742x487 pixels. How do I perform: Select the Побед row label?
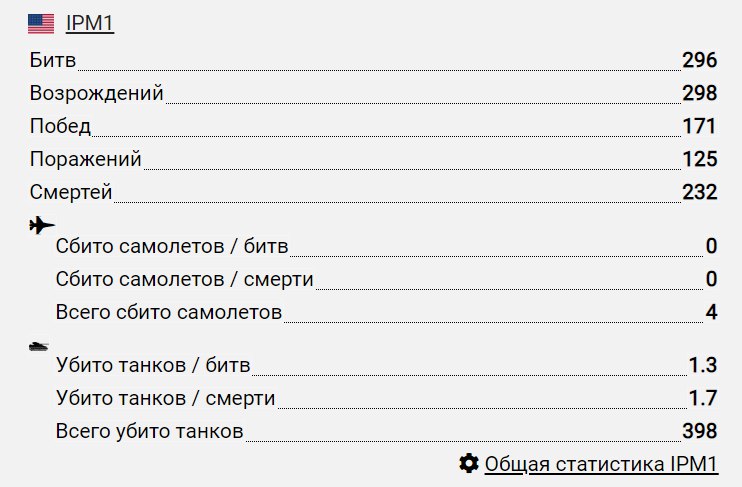click(x=60, y=127)
